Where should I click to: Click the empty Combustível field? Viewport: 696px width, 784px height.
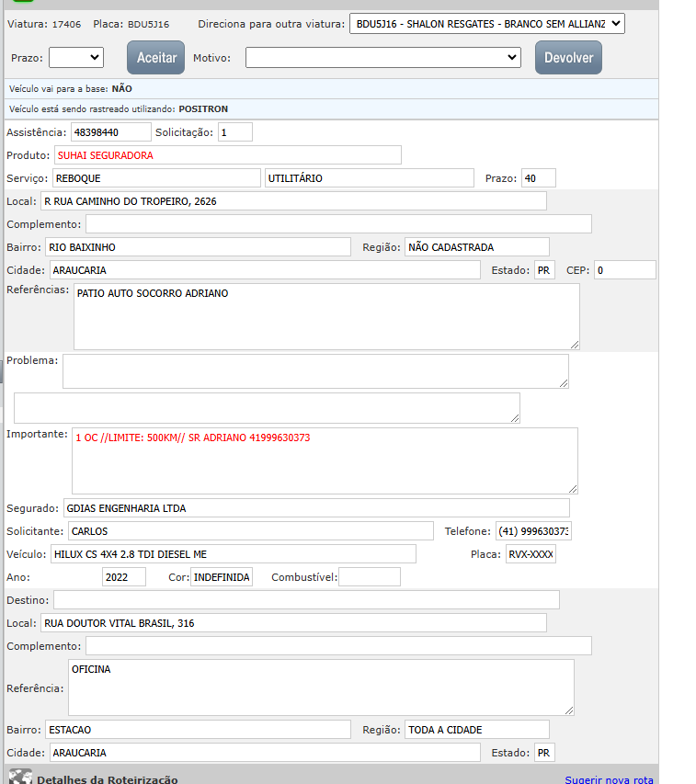click(x=370, y=577)
